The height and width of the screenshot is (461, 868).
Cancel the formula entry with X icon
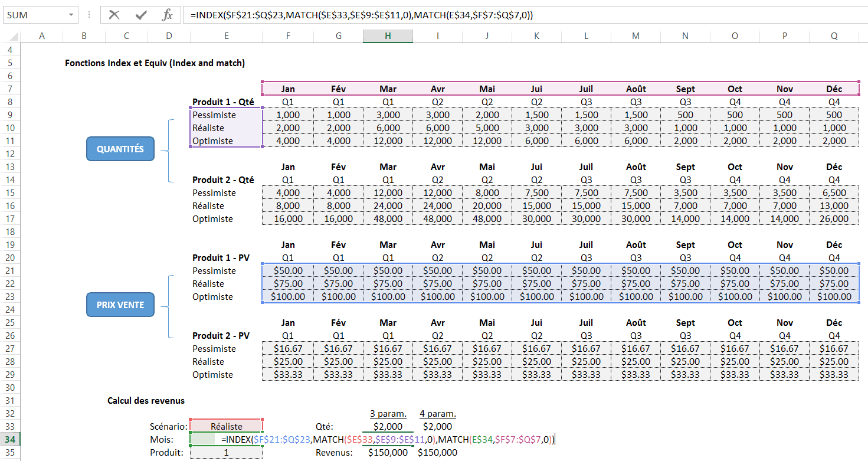[x=114, y=15]
